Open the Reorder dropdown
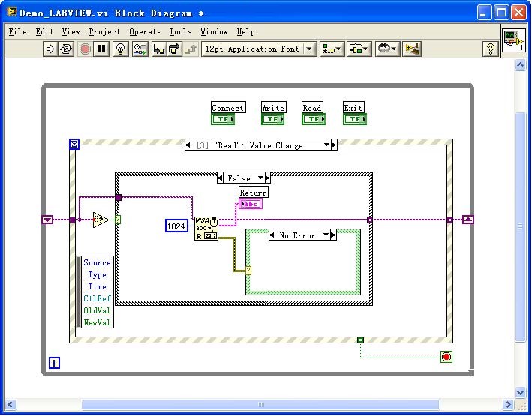Image resolution: width=532 pixels, height=416 pixels. pyautogui.click(x=387, y=49)
